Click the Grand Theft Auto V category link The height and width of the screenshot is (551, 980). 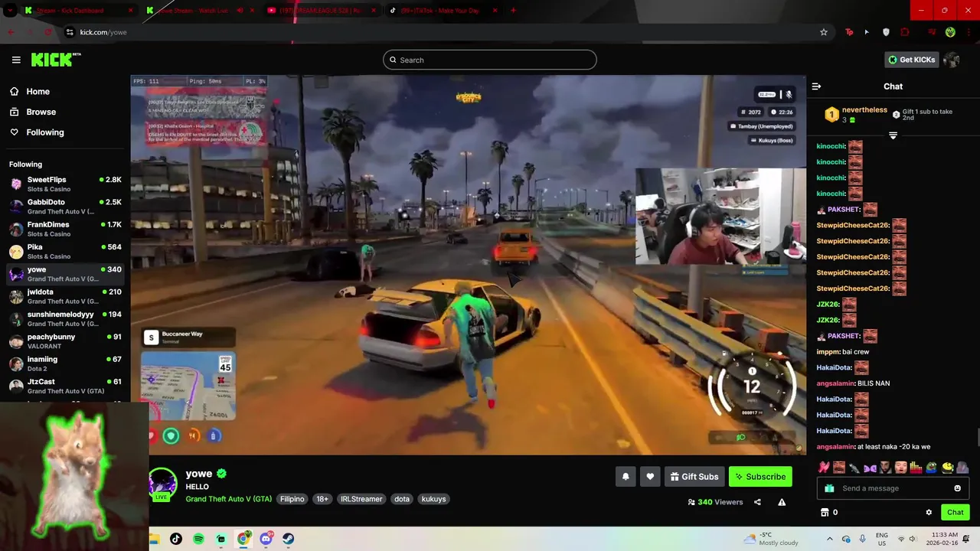click(229, 499)
